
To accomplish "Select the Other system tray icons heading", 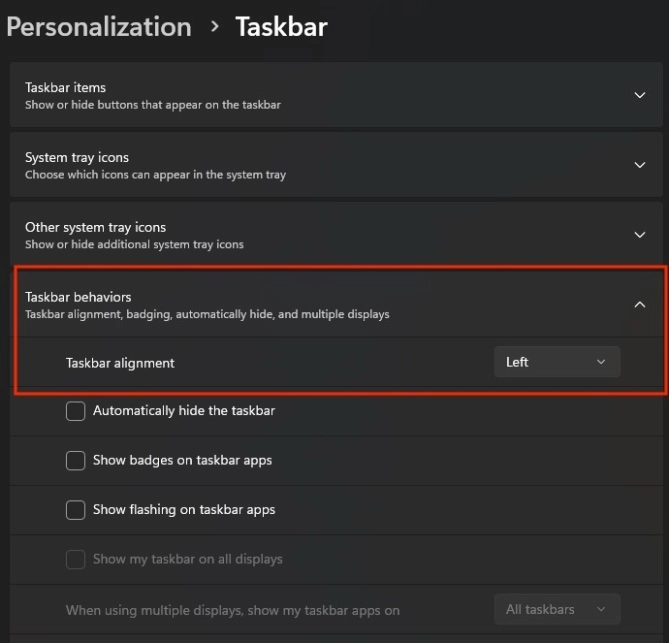I will coord(95,227).
